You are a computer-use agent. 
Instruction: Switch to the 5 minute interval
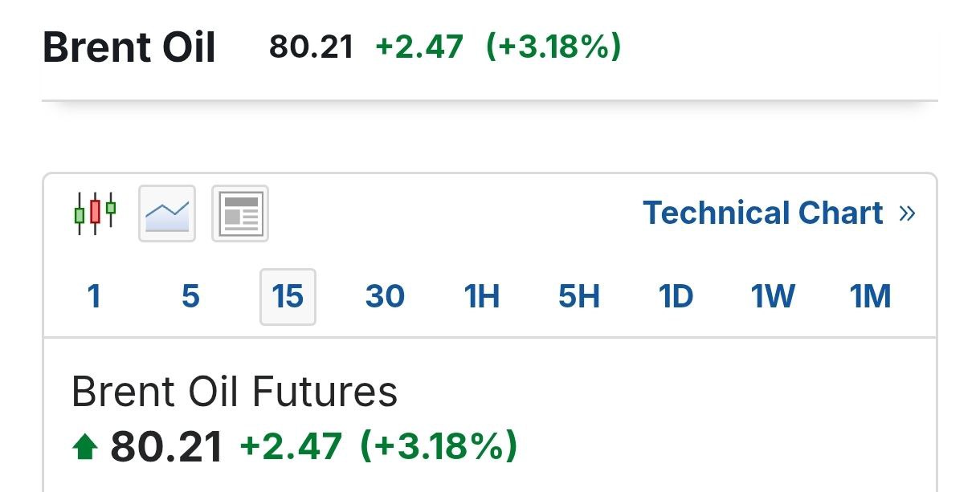point(190,297)
